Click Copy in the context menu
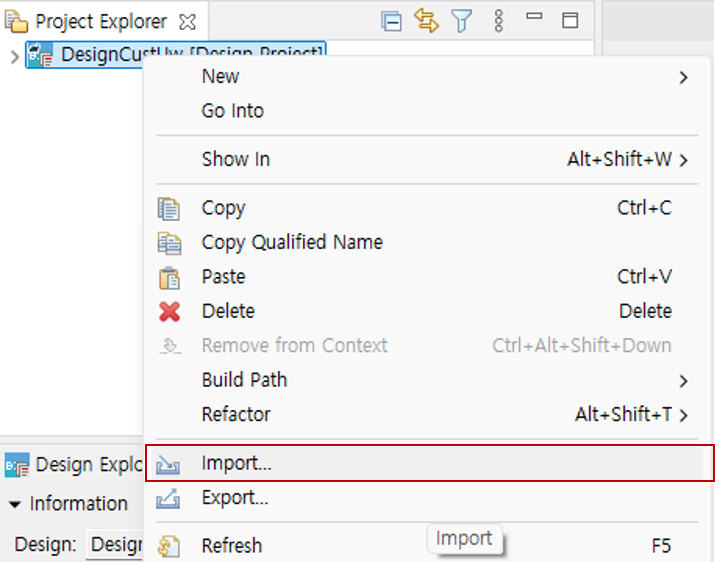The width and height of the screenshot is (715, 562). tap(223, 208)
